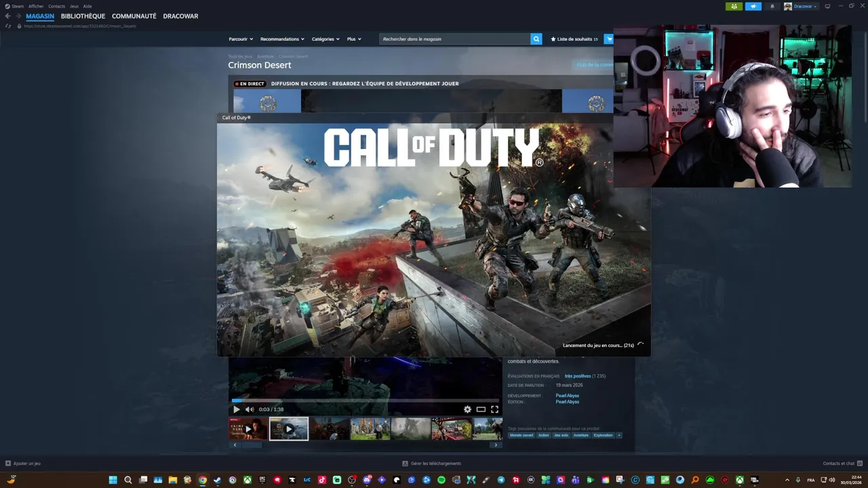Click the Big Picture monitor icon
The image size is (868, 488).
tap(827, 6)
